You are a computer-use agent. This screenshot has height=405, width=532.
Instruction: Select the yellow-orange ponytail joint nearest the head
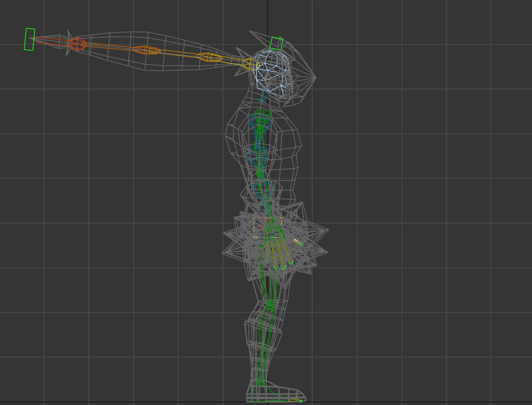click(x=209, y=57)
